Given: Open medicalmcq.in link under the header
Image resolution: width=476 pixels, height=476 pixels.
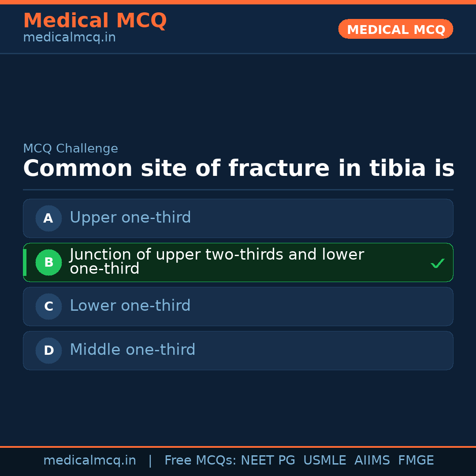Looking at the screenshot, I should (x=69, y=38).
